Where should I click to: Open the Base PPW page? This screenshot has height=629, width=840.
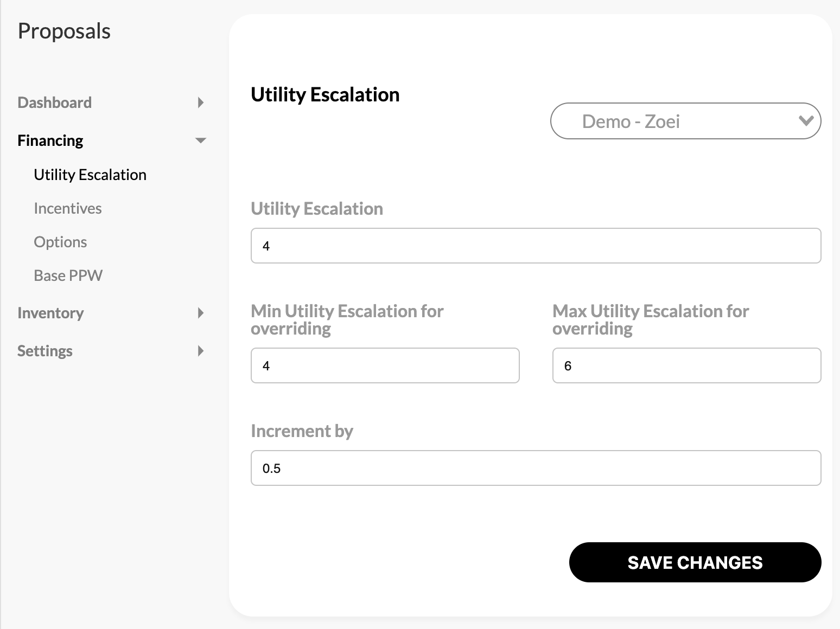[x=68, y=275]
